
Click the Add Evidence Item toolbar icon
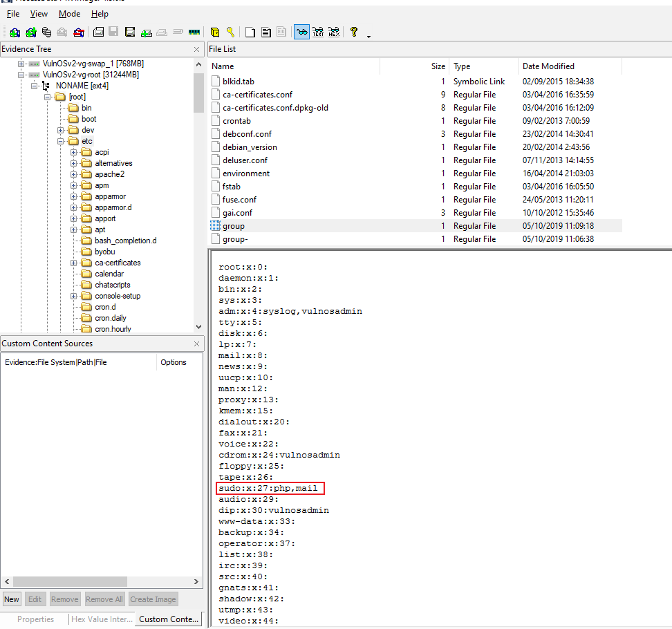click(15, 32)
